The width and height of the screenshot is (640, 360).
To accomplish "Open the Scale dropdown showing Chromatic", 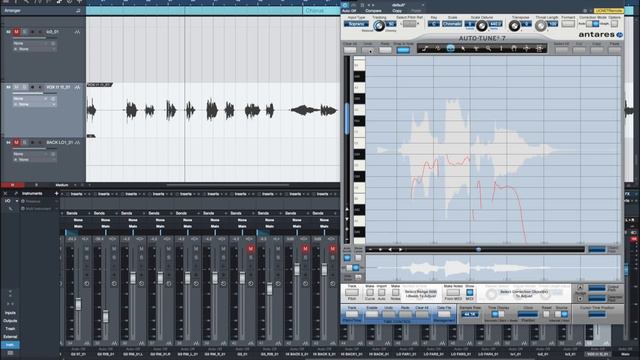I will click(x=452, y=24).
